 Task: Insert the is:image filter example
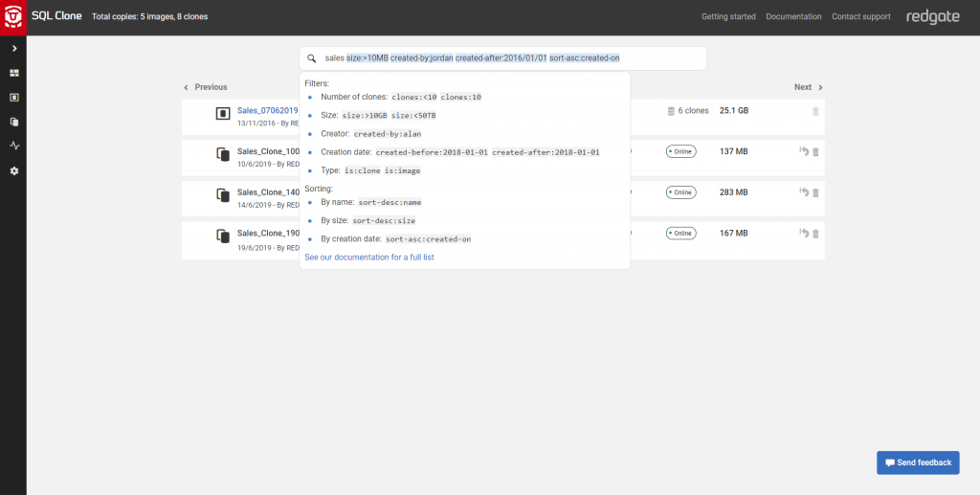403,170
